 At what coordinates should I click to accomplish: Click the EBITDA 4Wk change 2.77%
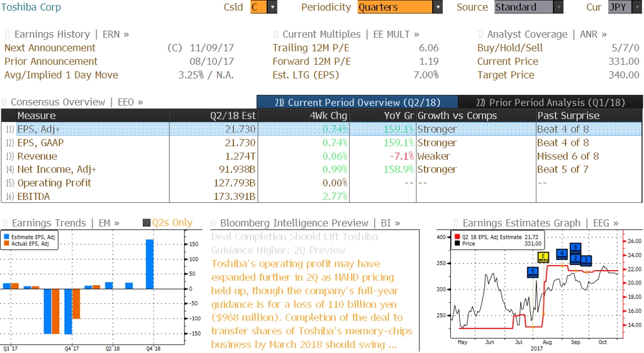click(x=335, y=197)
